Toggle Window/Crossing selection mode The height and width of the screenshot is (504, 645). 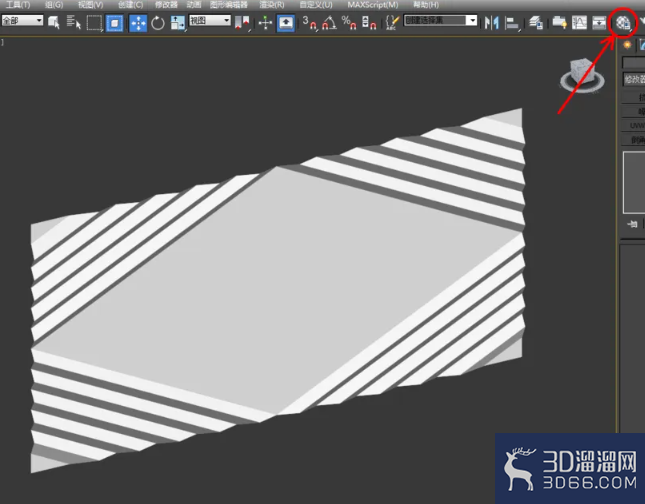click(114, 23)
